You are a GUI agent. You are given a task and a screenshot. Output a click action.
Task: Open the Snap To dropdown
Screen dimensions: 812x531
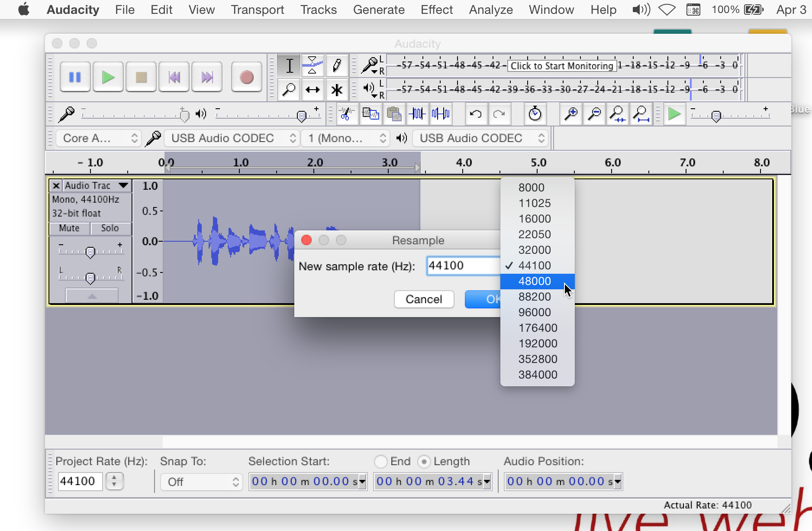[201, 481]
